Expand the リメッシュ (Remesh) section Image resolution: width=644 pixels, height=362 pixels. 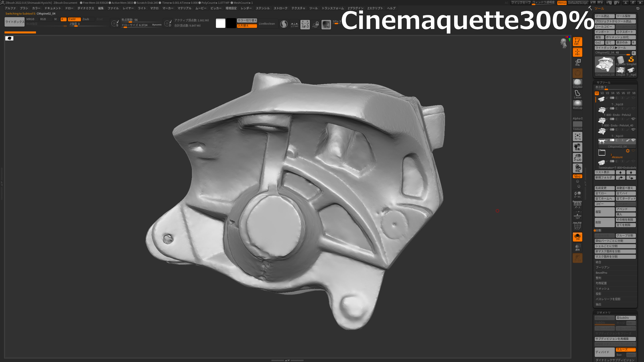pos(602,289)
